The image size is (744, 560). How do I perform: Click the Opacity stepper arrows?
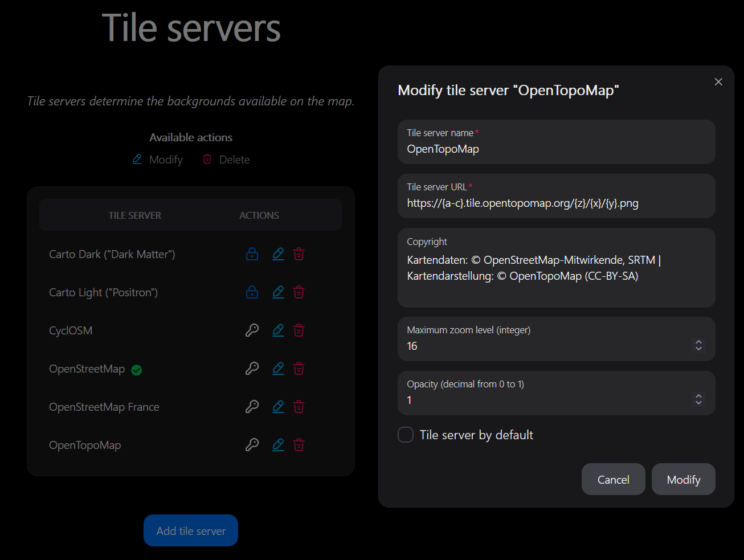click(698, 399)
